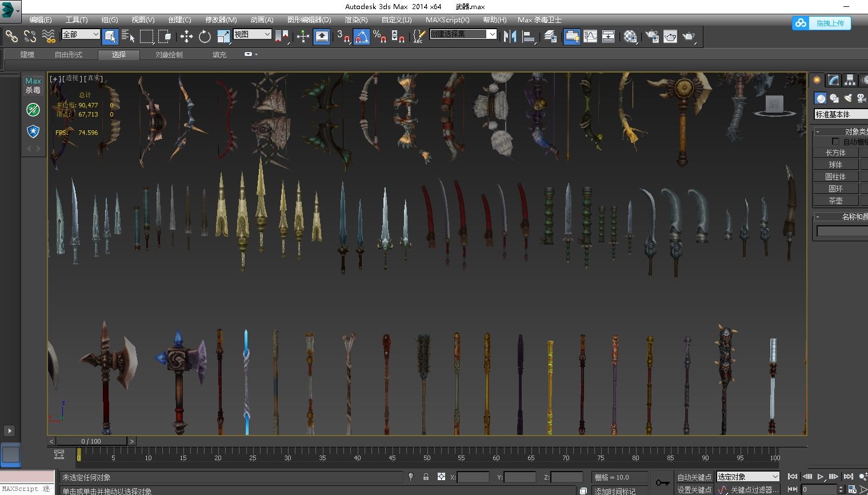Open MAXScript(X) menu
868x495 pixels.
coord(447,19)
